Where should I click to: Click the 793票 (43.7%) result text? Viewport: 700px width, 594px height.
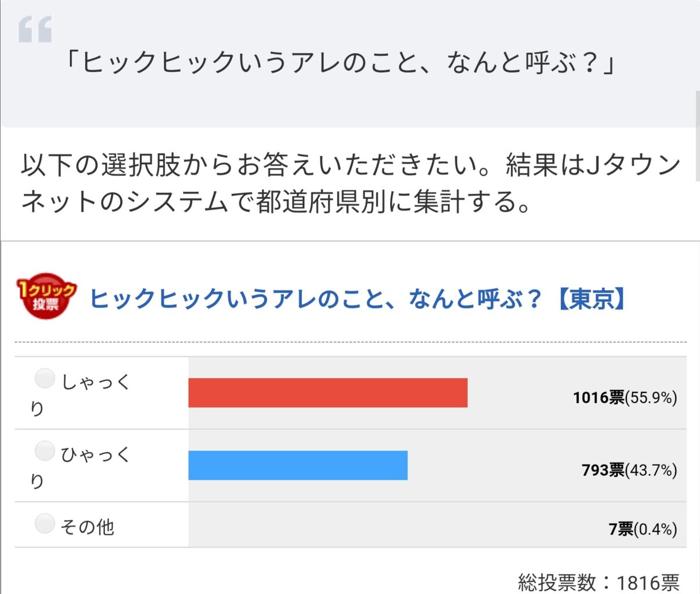[x=629, y=470]
